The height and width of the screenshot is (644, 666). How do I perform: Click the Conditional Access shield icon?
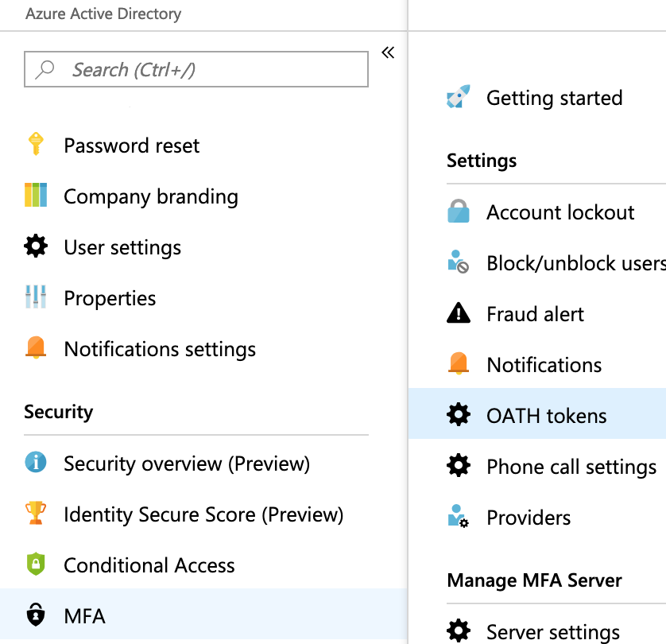click(x=36, y=564)
